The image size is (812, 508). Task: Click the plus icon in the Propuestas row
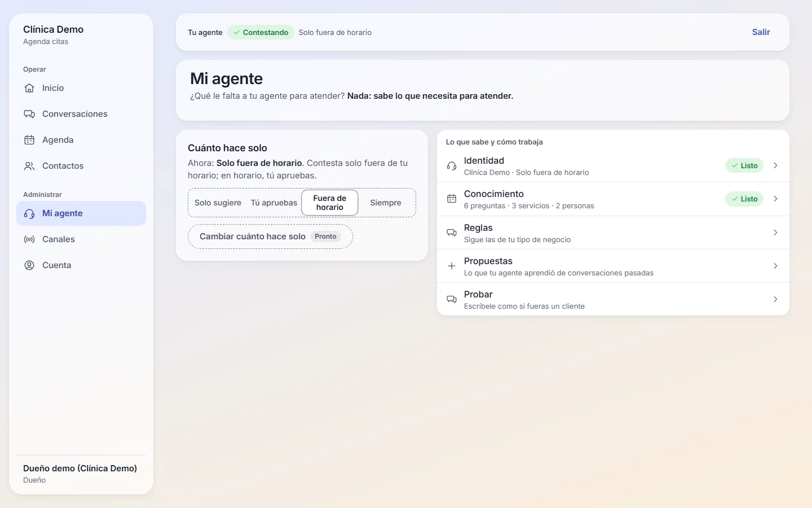(452, 266)
